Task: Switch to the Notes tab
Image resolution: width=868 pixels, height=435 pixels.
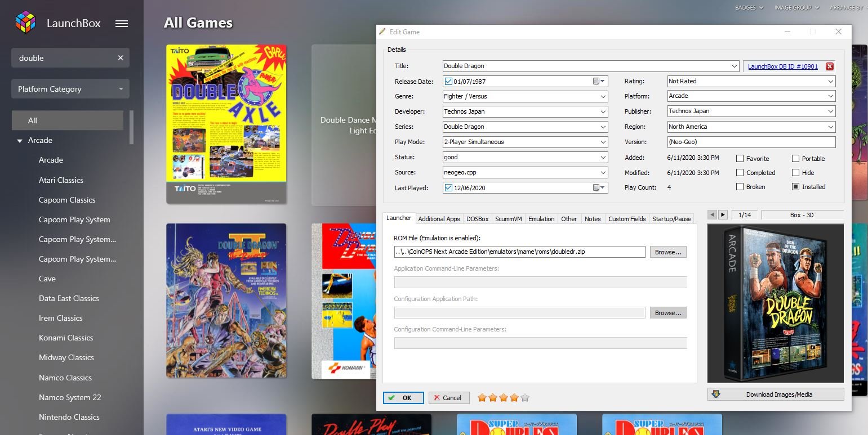Action: (x=593, y=219)
